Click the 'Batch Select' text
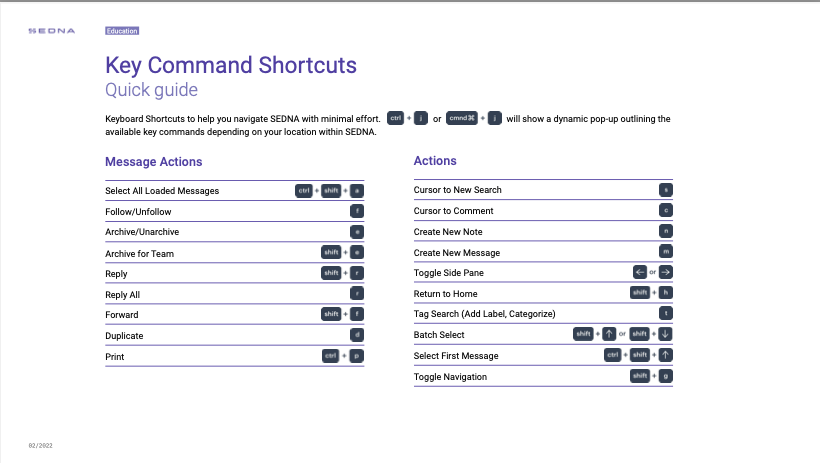Image resolution: width=820 pixels, height=463 pixels. tap(439, 335)
